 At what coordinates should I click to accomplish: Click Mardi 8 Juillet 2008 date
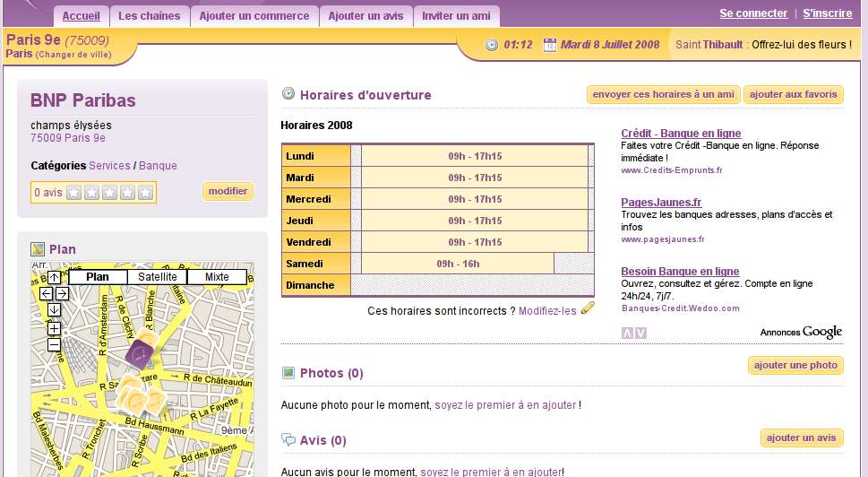click(610, 44)
